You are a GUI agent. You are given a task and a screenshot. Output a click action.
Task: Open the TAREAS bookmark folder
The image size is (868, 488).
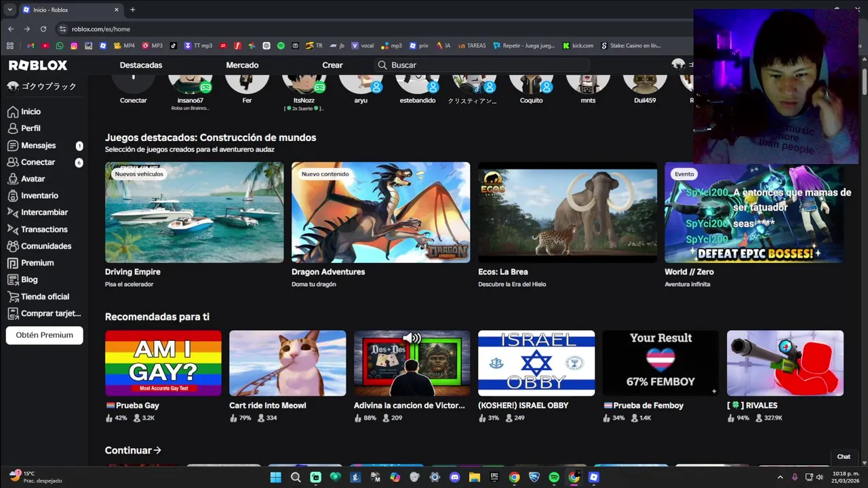[471, 46]
